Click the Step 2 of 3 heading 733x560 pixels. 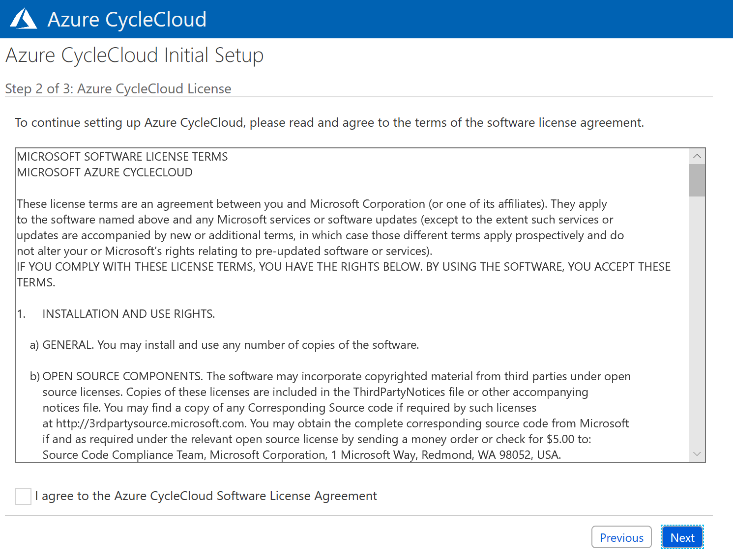tap(118, 88)
